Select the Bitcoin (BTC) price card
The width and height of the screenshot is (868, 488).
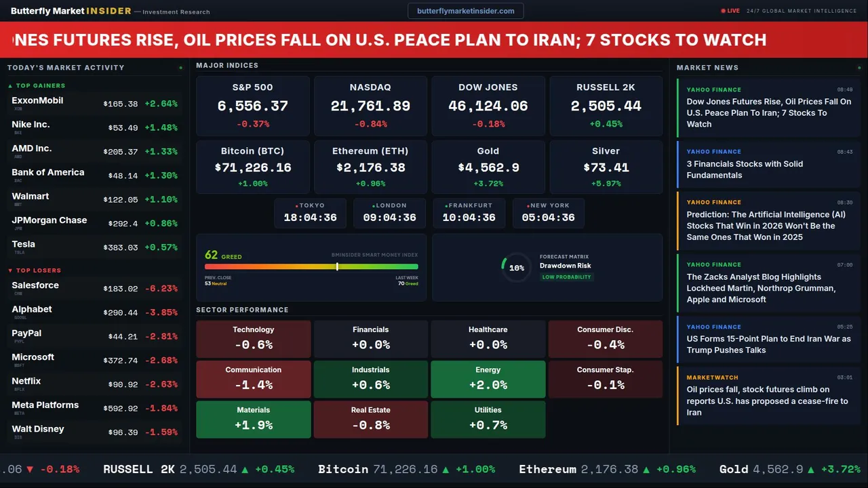(252, 167)
